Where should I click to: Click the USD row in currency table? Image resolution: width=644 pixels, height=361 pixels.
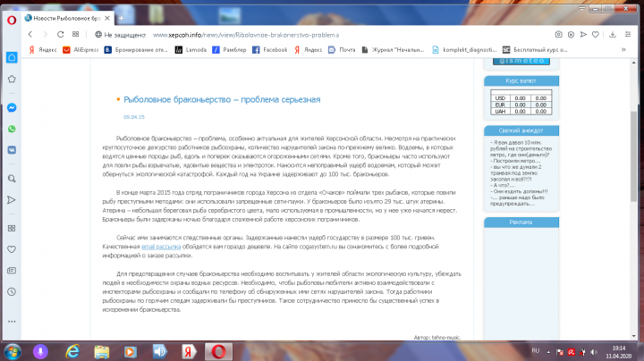pos(521,98)
